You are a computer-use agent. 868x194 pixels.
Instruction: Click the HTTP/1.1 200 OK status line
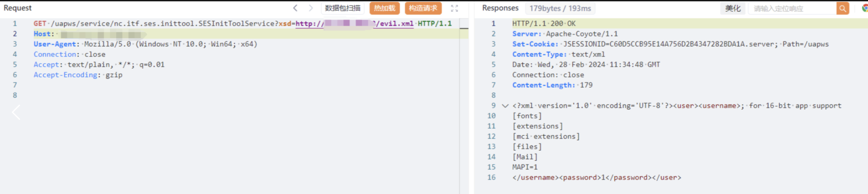[544, 23]
